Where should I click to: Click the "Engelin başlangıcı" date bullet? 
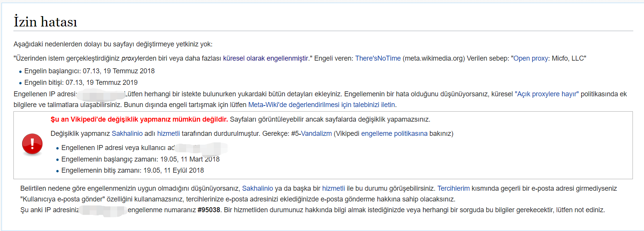coord(89,71)
